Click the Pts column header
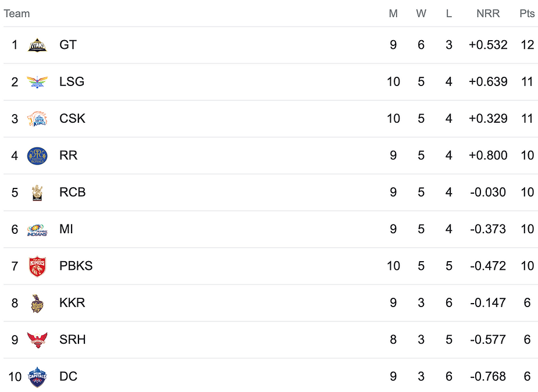Image resolution: width=538 pixels, height=392 pixels. (527, 13)
